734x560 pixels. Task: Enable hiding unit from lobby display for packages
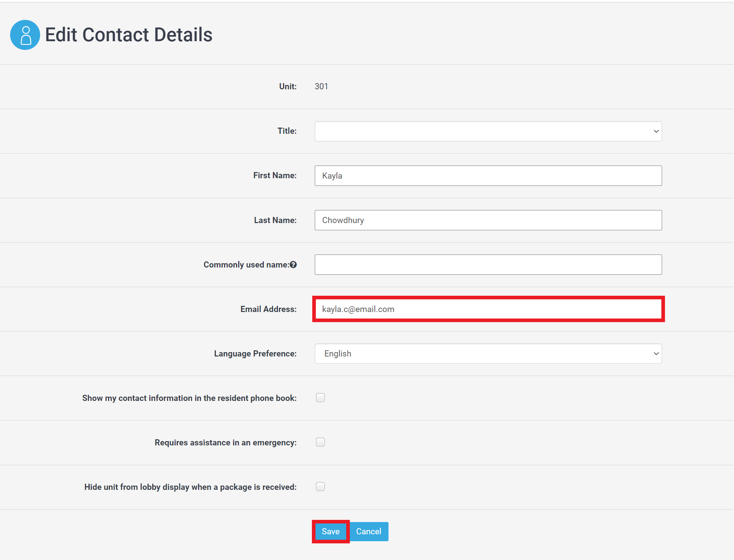(320, 487)
